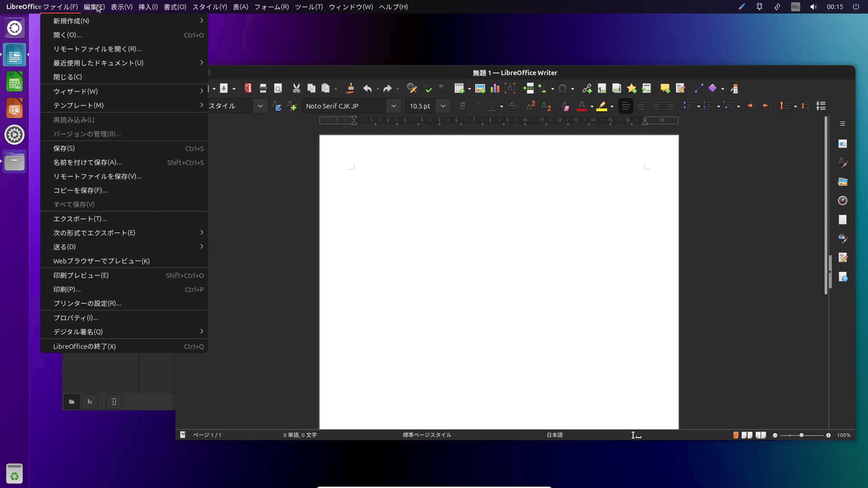The height and width of the screenshot is (488, 868).
Task: Click the Insert Image icon
Action: (480, 88)
